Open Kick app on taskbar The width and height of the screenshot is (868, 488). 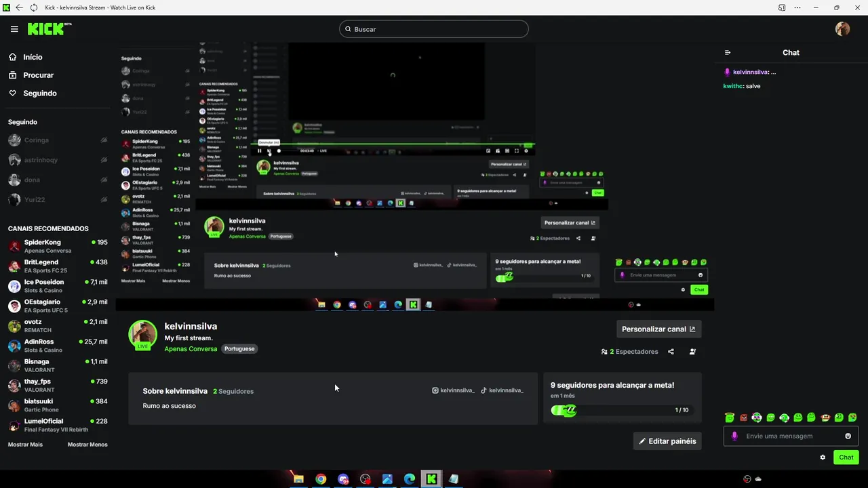[x=431, y=479]
